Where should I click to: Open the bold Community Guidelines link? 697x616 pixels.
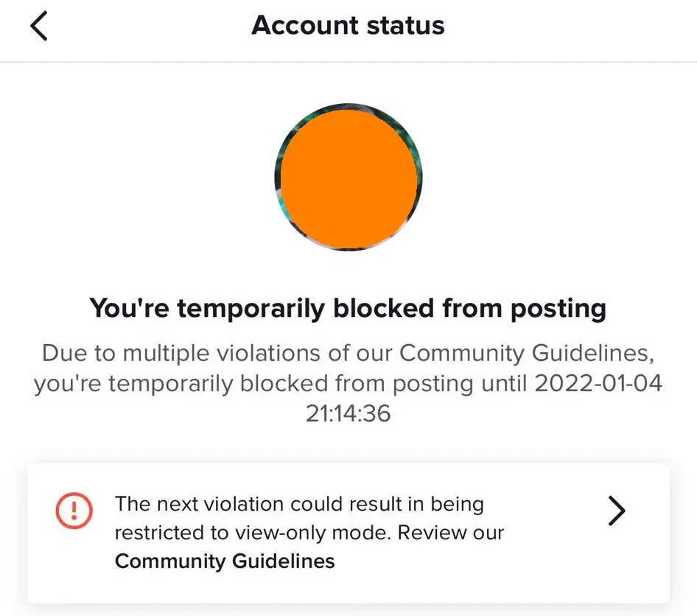225,561
